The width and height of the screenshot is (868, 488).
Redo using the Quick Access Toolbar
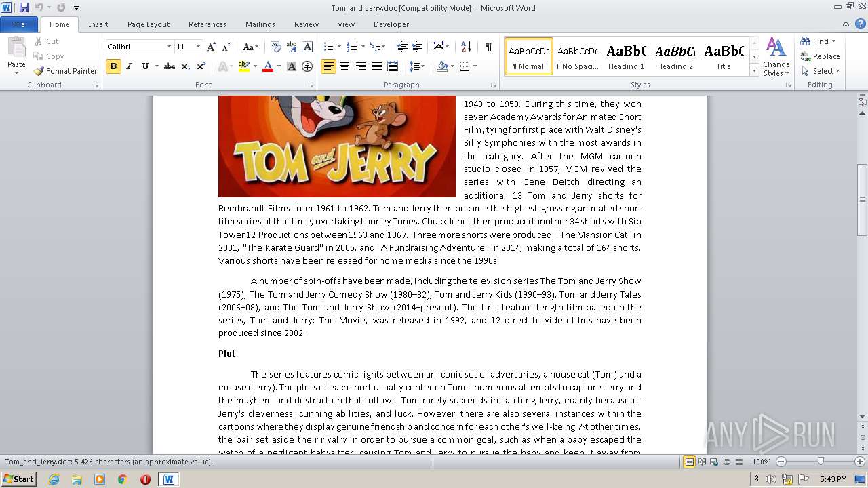61,7
